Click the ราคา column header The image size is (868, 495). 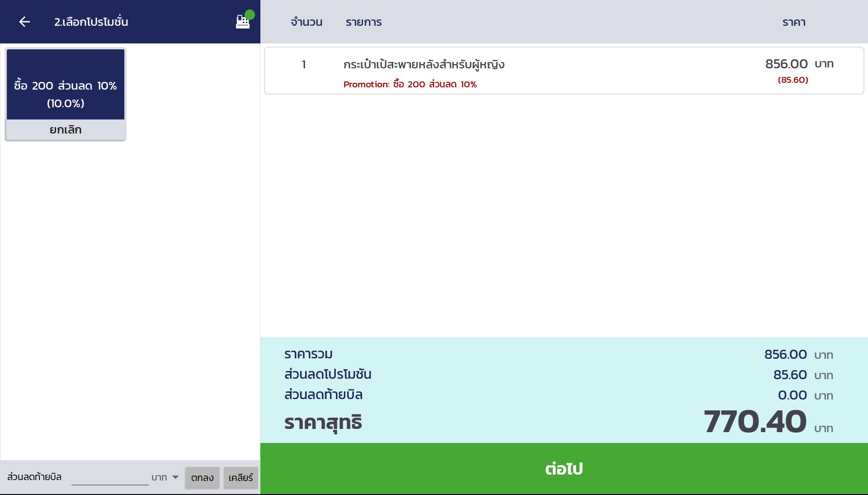pyautogui.click(x=794, y=22)
